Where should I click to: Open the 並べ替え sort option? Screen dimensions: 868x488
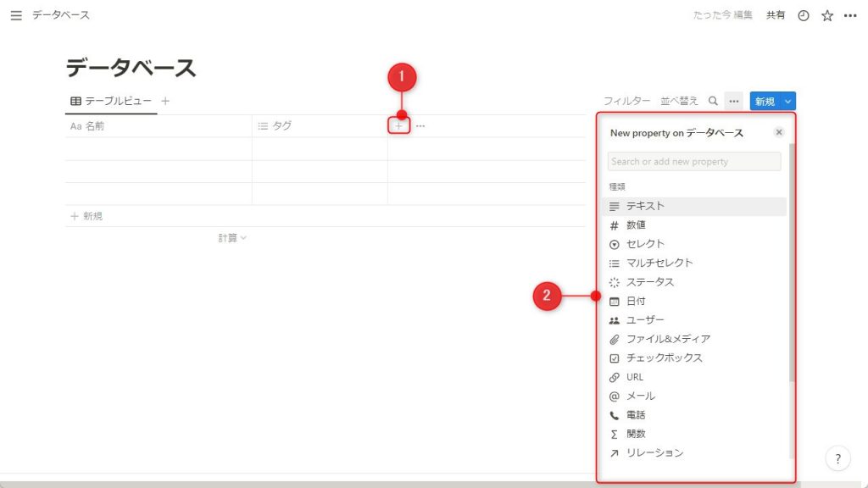coord(679,102)
